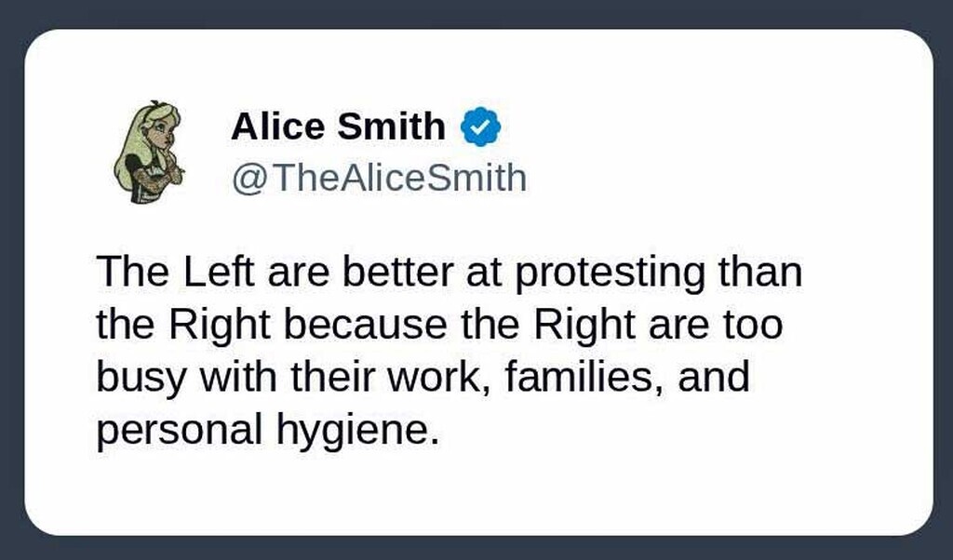Click the word "their" in the tweet
This screenshot has width=953, height=560.
(x=329, y=380)
